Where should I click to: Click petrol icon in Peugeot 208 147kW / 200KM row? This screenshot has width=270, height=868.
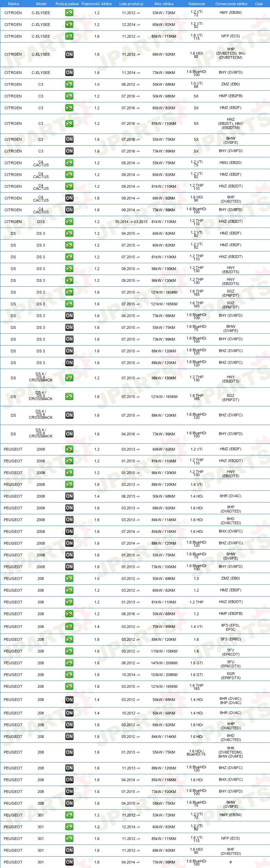click(x=69, y=663)
